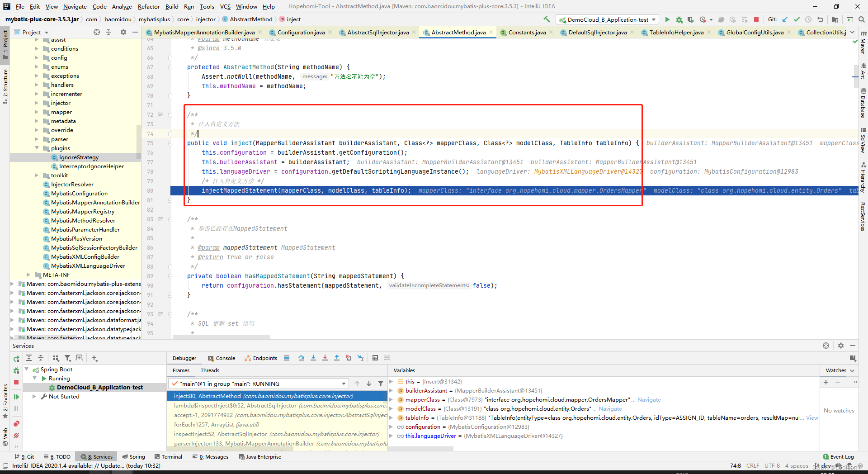868x474 pixels.
Task: Open Services panel settings gear
Action: pos(841,346)
